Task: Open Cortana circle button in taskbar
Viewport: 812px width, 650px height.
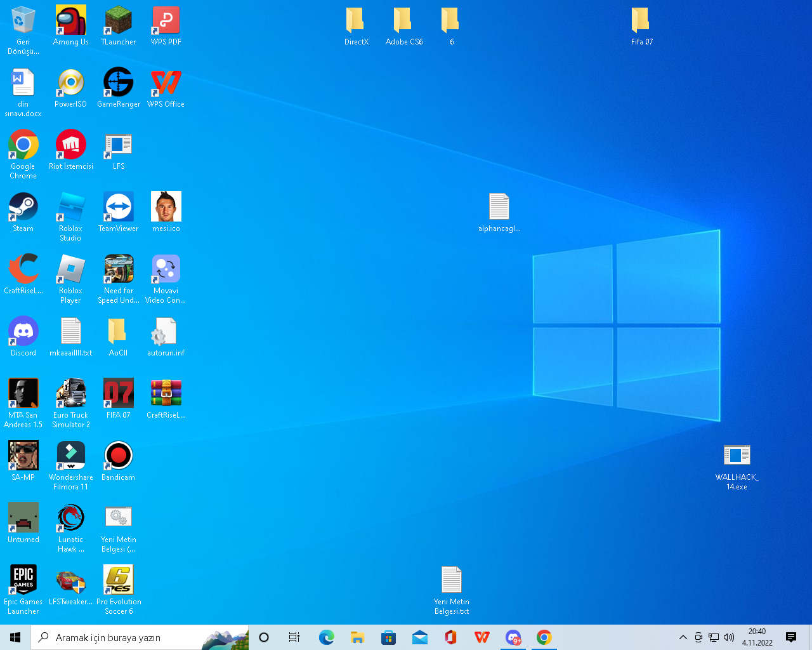Action: pyautogui.click(x=264, y=637)
